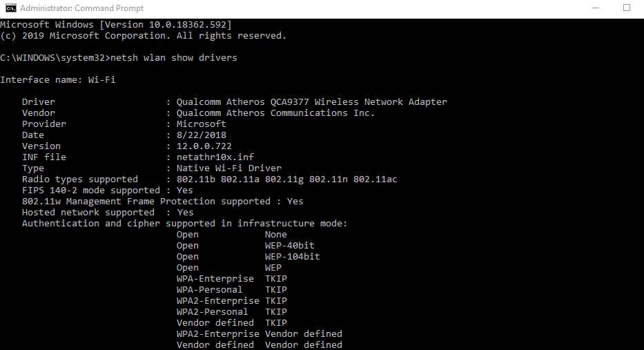Click the 'Interface name: Wi-Fi' line
The width and height of the screenshot is (644, 350).
tap(57, 80)
